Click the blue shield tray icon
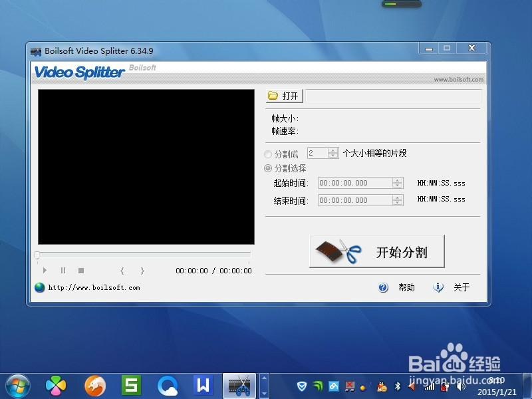This screenshot has width=532, height=399. click(302, 386)
